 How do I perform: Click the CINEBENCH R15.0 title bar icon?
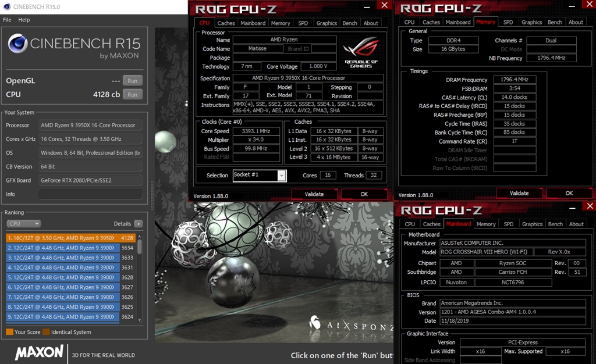pyautogui.click(x=6, y=7)
